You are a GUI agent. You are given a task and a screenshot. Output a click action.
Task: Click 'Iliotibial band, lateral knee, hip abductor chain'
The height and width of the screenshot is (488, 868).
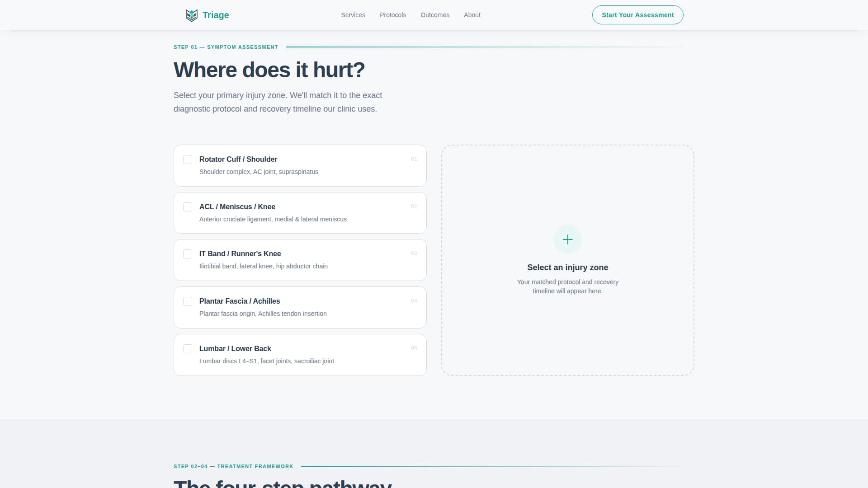coord(264,266)
